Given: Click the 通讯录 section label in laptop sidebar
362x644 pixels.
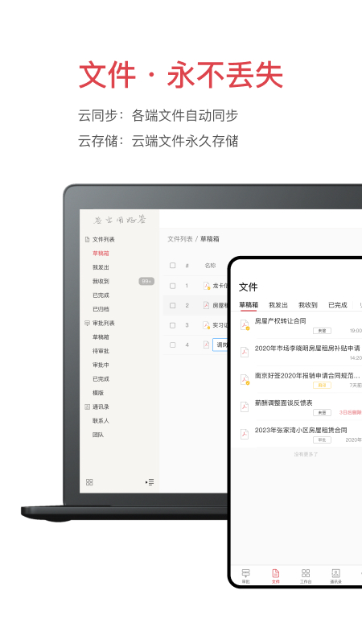Looking at the screenshot, I should point(101,407).
